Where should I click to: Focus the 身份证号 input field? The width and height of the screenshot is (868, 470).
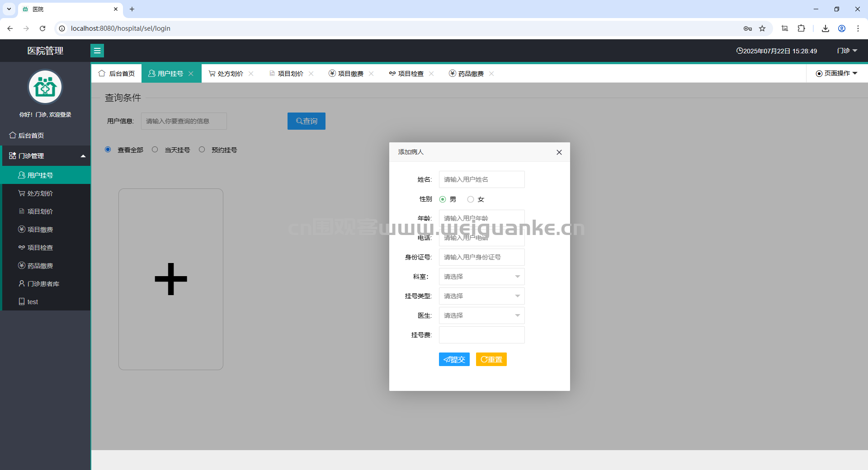[481, 257]
